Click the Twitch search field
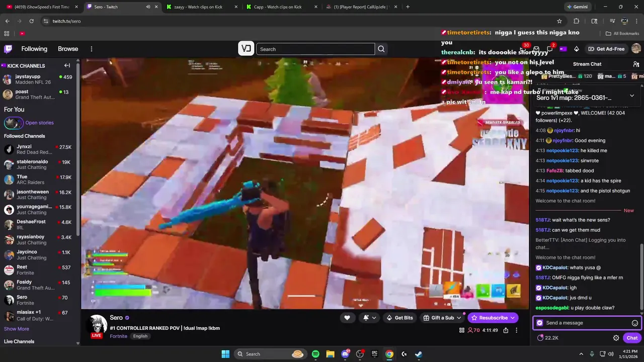Screen dimensions: 644x362 315,49
